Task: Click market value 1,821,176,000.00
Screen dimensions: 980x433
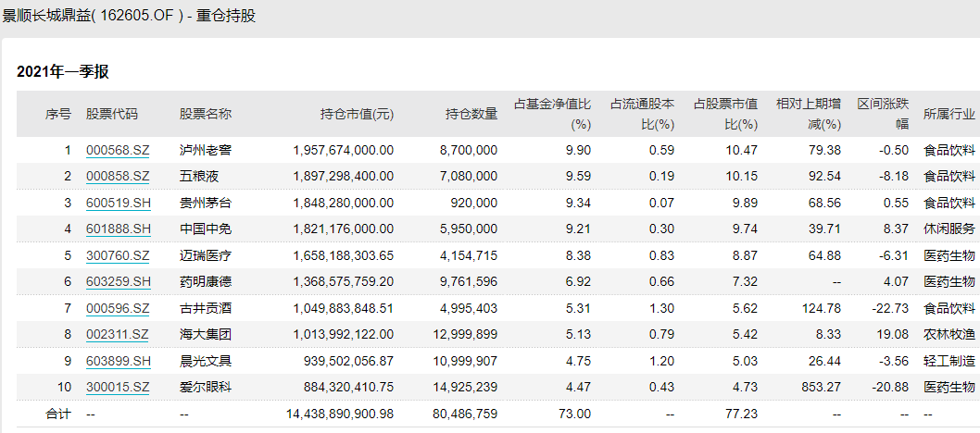Action: click(x=344, y=229)
